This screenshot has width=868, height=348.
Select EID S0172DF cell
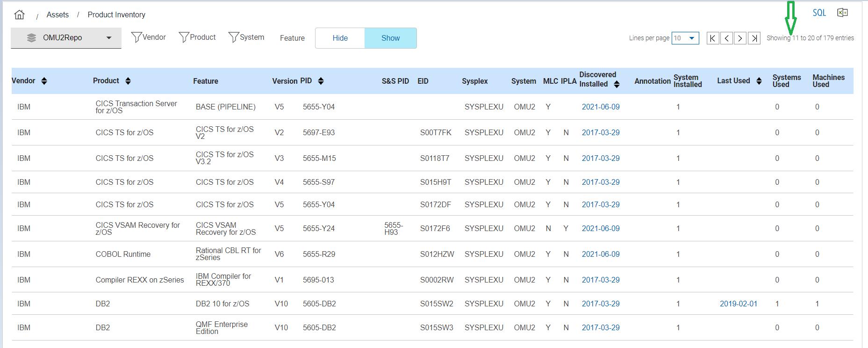click(x=436, y=204)
